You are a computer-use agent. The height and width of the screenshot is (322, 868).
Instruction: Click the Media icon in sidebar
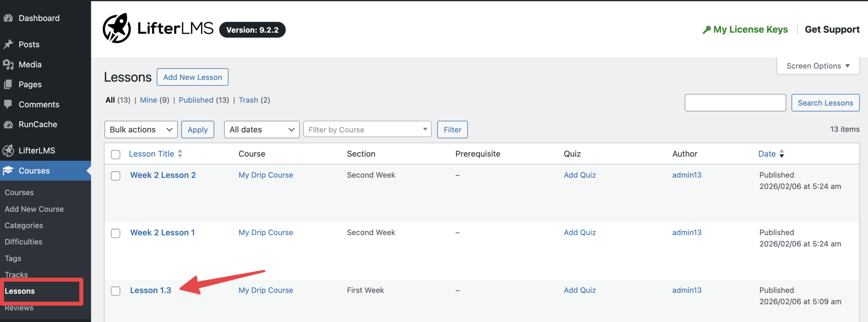click(8, 64)
